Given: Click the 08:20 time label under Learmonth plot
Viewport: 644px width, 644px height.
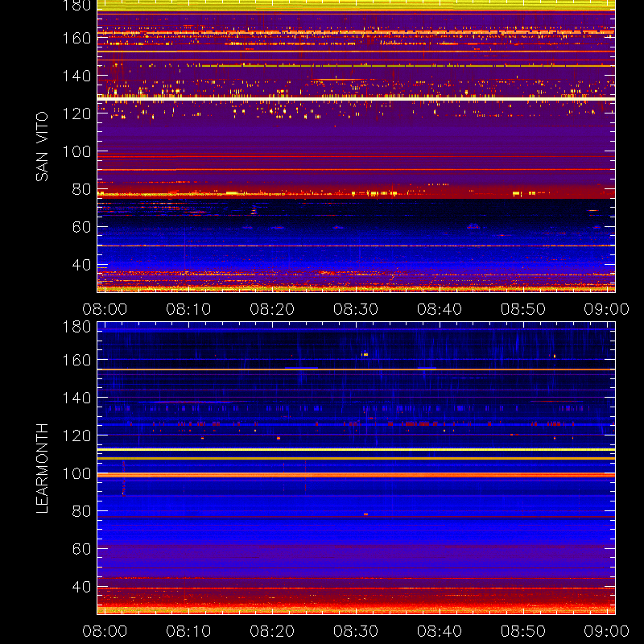Looking at the screenshot, I should (272, 631).
